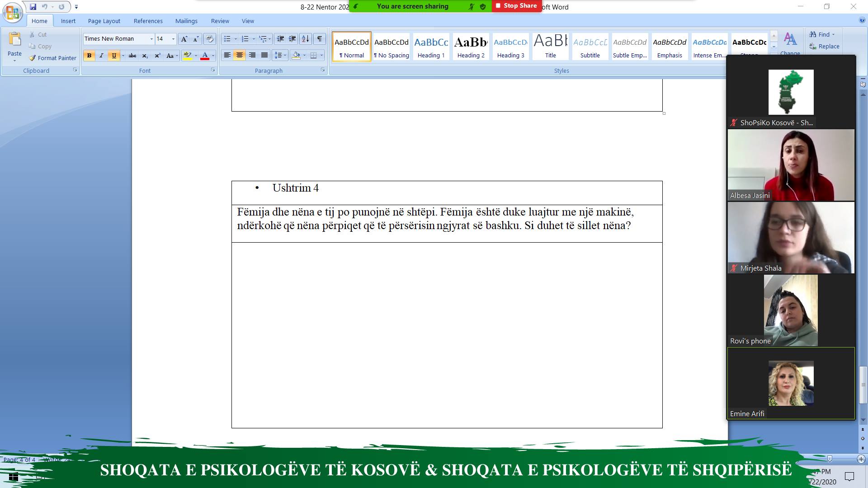868x488 pixels.
Task: Click Replace in Editing group
Action: tap(824, 46)
